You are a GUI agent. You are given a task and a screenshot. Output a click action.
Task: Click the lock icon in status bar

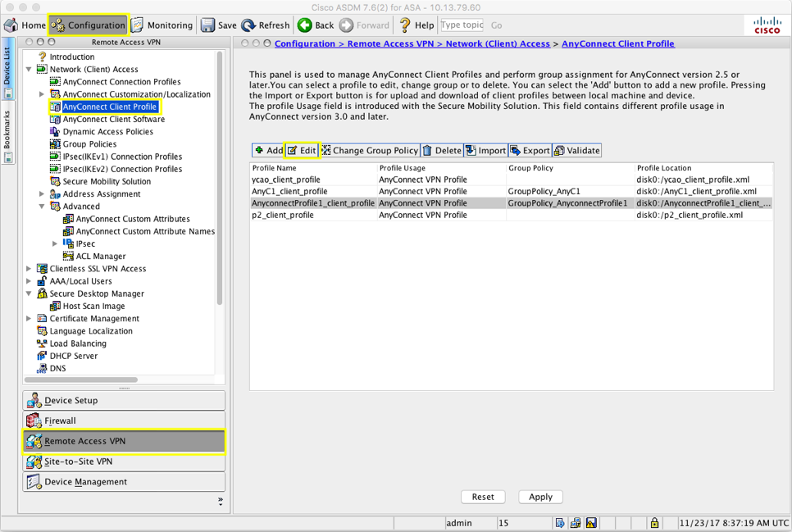[x=654, y=523]
